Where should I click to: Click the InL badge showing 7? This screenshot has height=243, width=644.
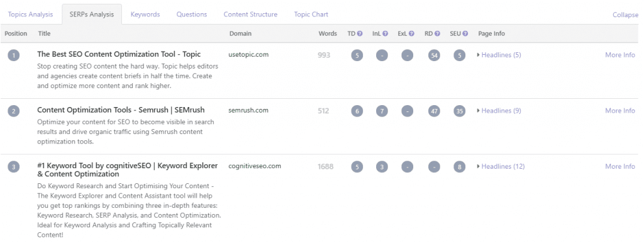382,111
